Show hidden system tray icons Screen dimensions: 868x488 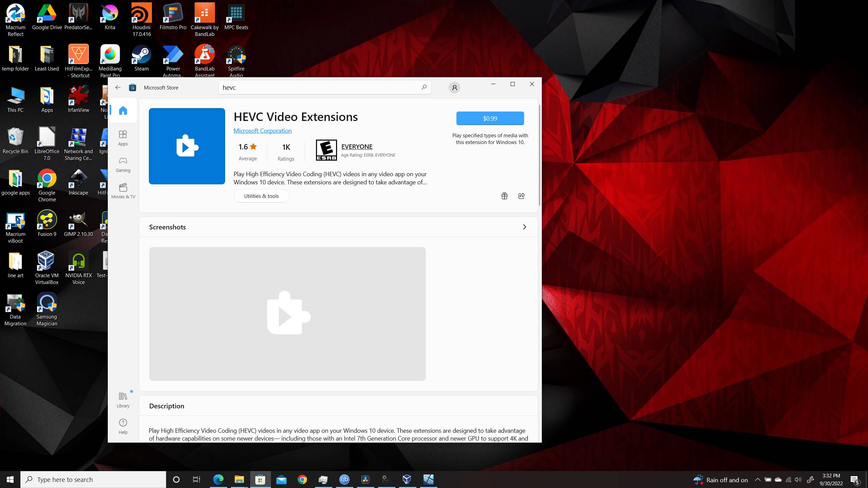757,480
